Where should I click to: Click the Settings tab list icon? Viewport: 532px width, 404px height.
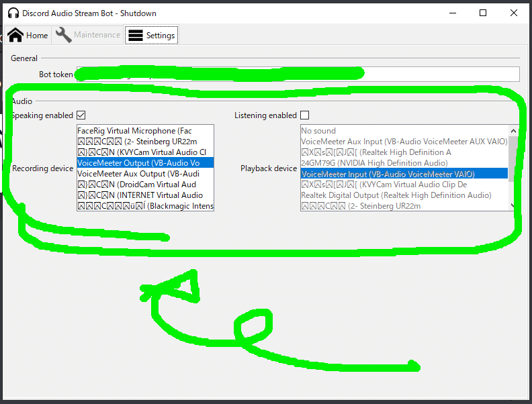click(136, 36)
